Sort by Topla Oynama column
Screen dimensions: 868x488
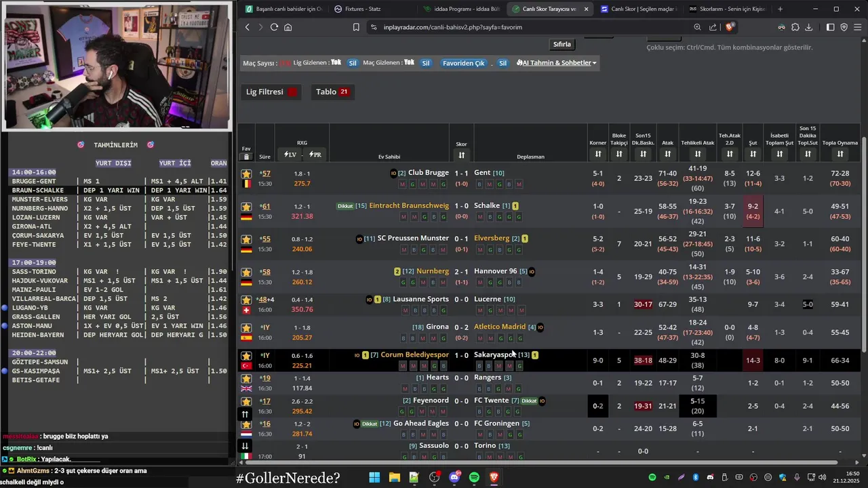tap(840, 155)
